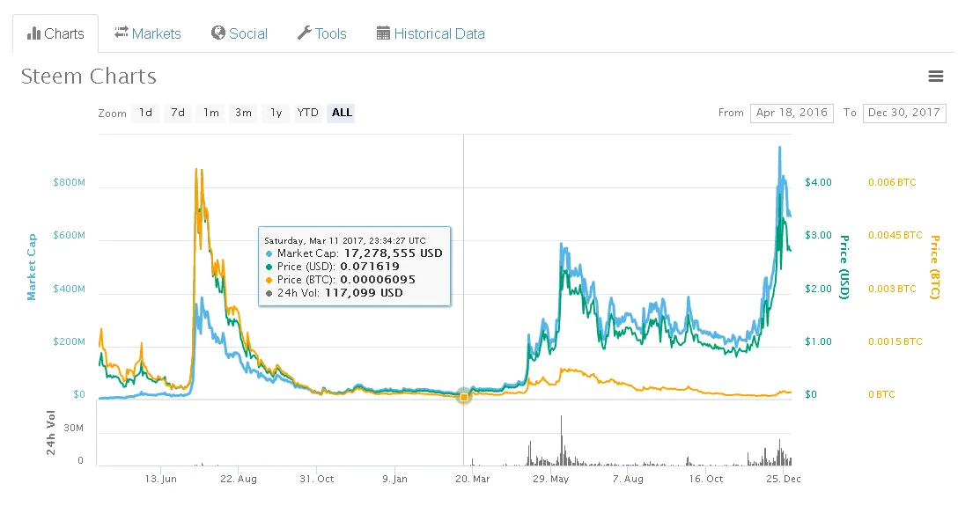The width and height of the screenshot is (980, 506).
Task: Set zoom to 1m
Action: coord(211,113)
